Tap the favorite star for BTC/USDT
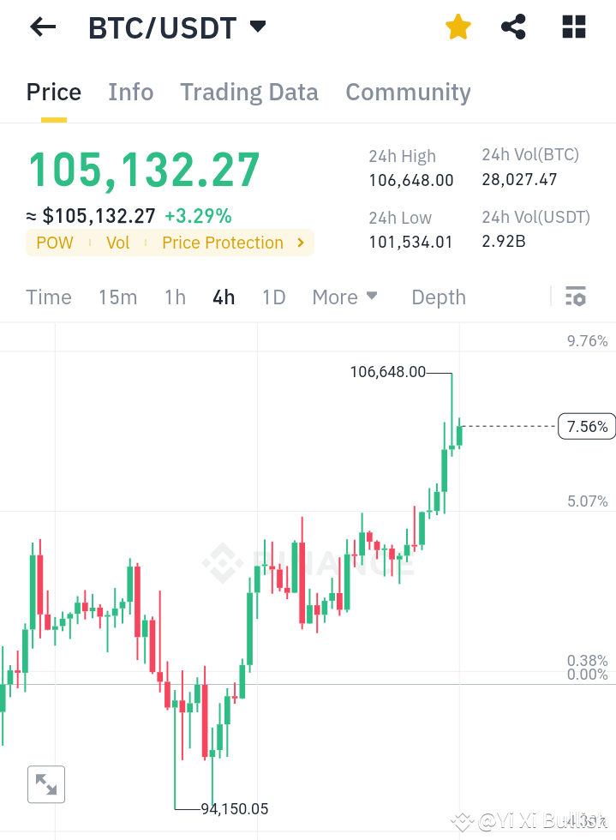This screenshot has height=840, width=616. 458,27
